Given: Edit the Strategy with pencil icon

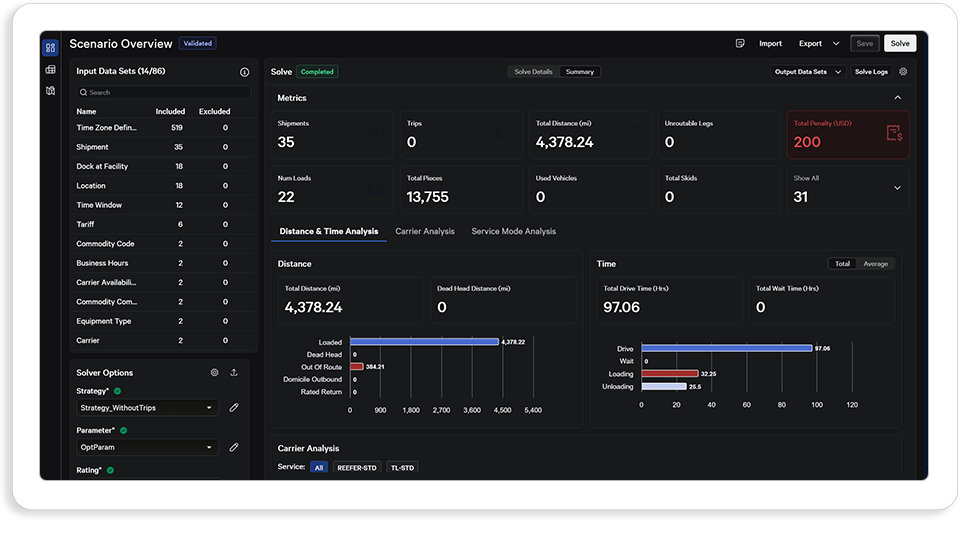Looking at the screenshot, I should coord(234,408).
